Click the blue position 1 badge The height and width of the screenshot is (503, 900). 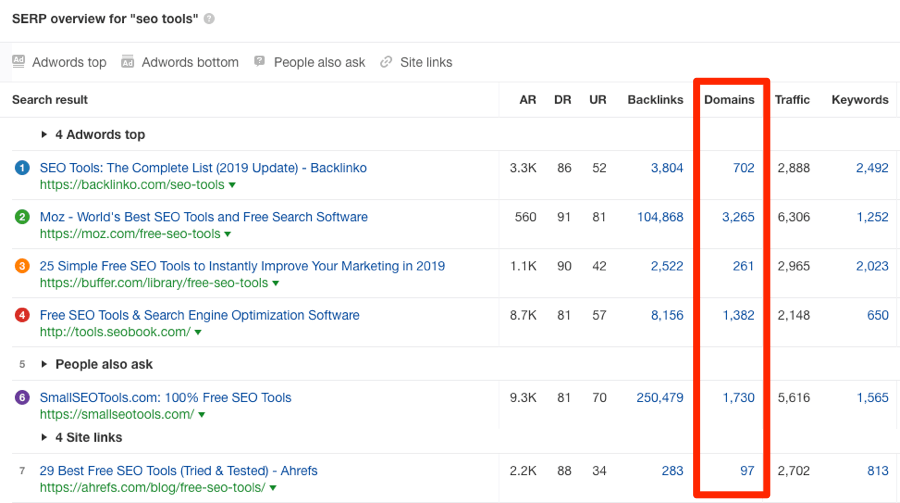click(22, 168)
